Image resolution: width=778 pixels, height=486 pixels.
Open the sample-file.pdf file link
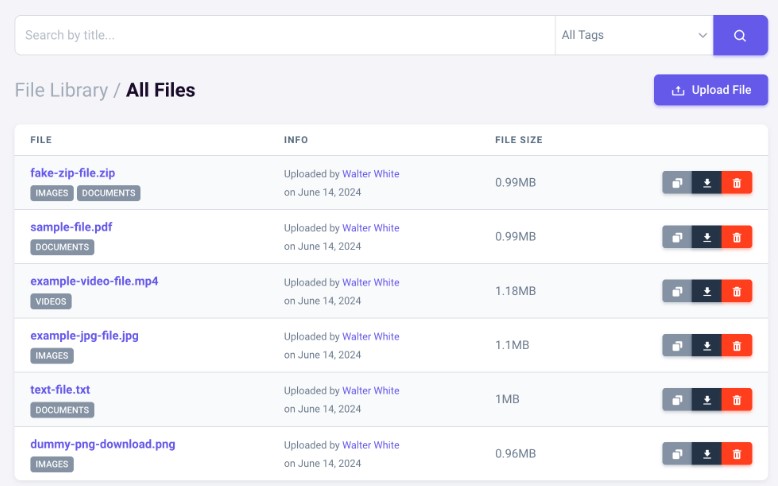[x=71, y=227]
